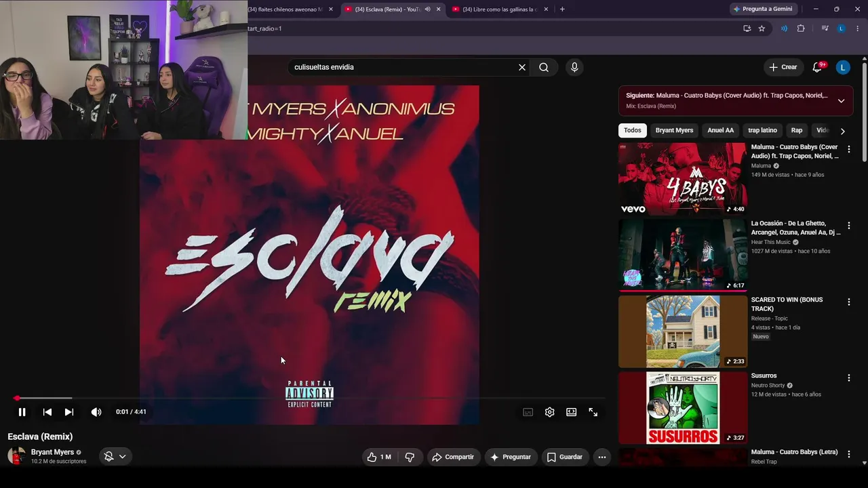This screenshot has width=868, height=488.
Task: Select the Rap filter chip
Action: [797, 130]
